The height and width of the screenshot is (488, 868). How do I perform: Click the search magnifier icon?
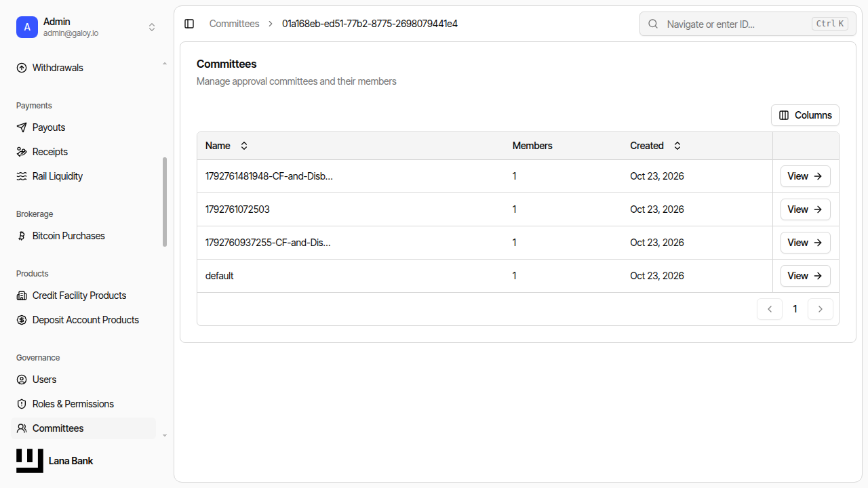click(653, 24)
